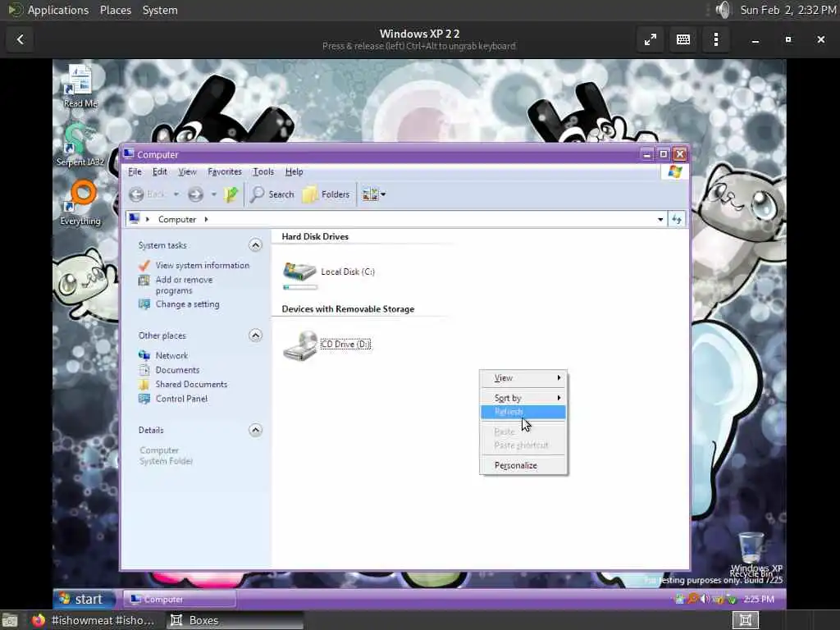Click Add or remove programs link
Image resolution: width=840 pixels, height=630 pixels.
coord(184,285)
